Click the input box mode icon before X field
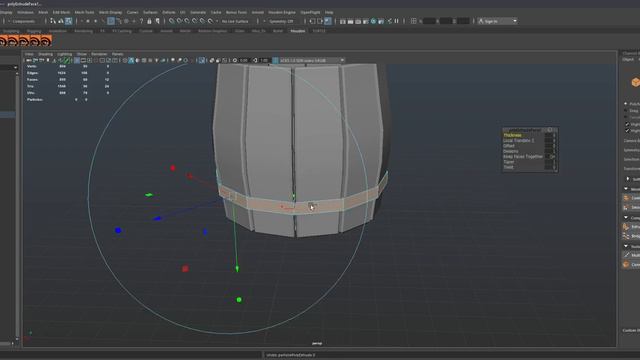 coord(413,21)
